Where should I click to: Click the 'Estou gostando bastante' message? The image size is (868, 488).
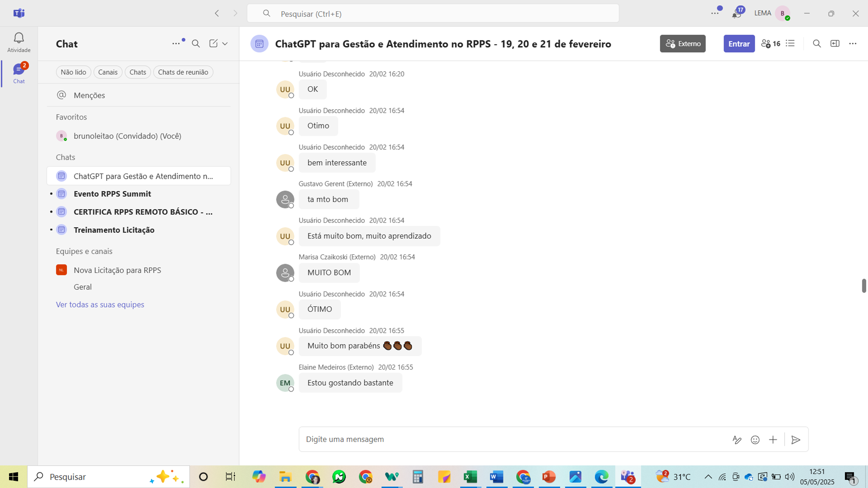pos(350,383)
